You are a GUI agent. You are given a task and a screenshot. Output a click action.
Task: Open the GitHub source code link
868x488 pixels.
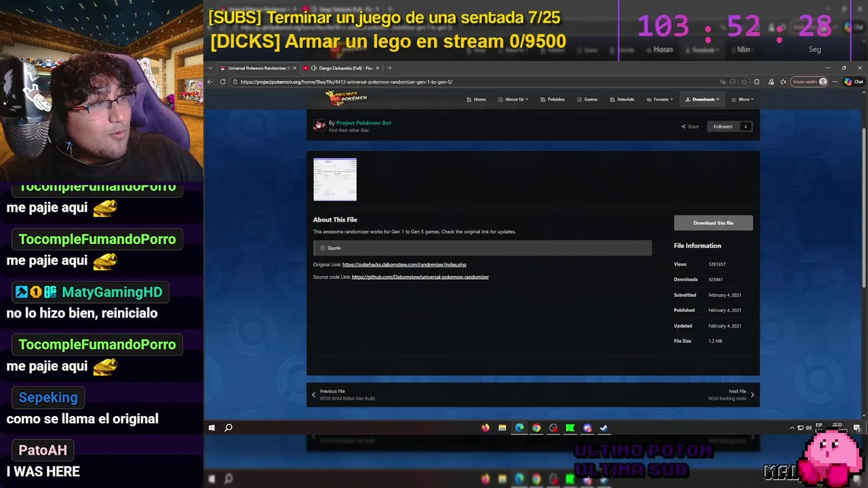(420, 277)
